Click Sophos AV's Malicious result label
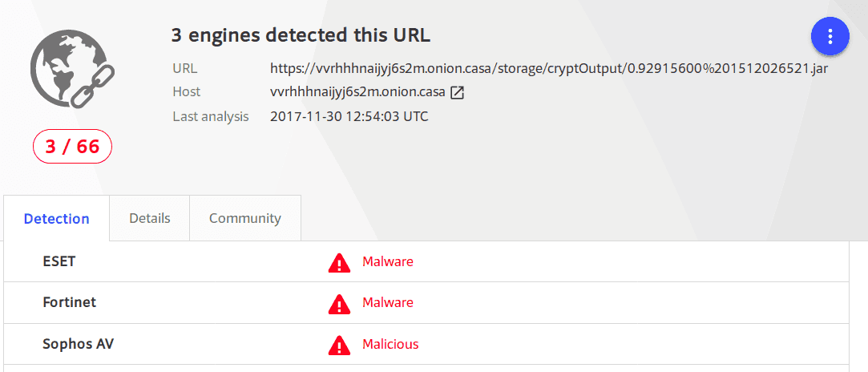 point(390,345)
